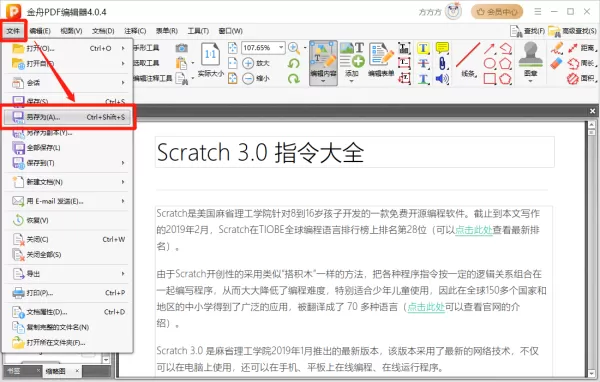Click the zoom in (放大) plus icon
Image resolution: width=600 pixels, height=382 pixels.
[x=248, y=63]
